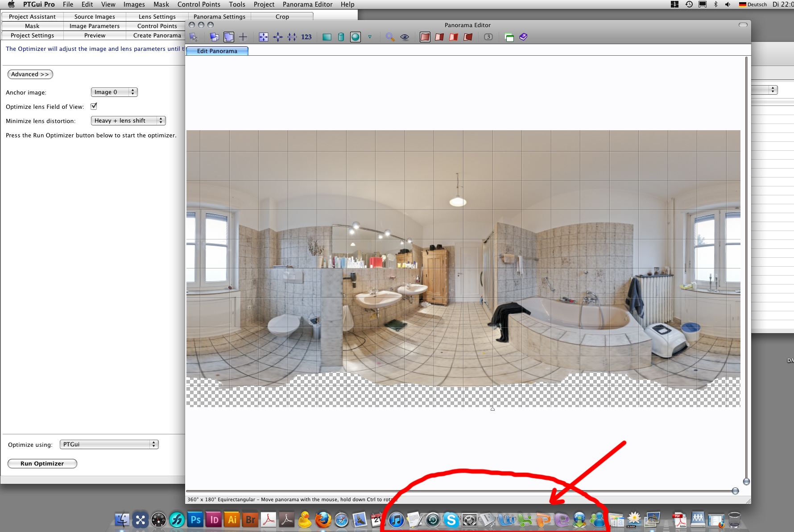Select the Straighten Panorama icon

coord(292,37)
